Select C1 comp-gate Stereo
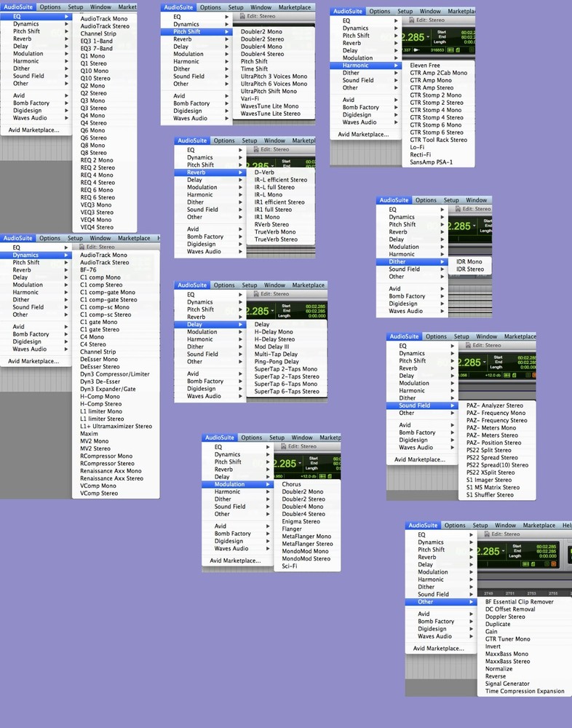This screenshot has width=572, height=728. tap(108, 299)
